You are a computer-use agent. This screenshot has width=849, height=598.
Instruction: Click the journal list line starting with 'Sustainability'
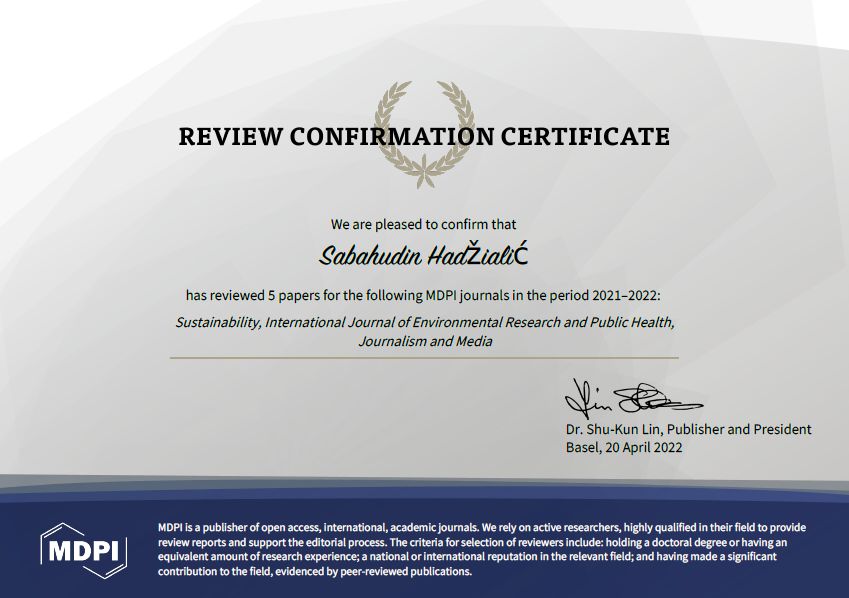pos(424,322)
